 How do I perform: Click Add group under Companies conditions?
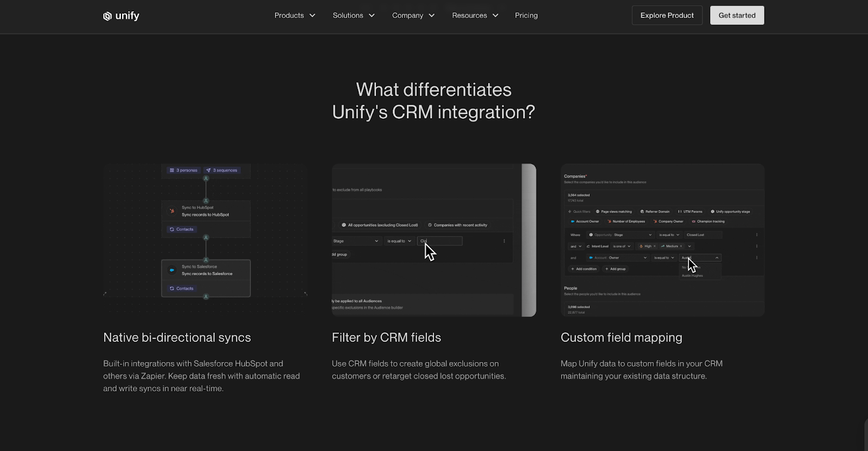click(x=615, y=269)
